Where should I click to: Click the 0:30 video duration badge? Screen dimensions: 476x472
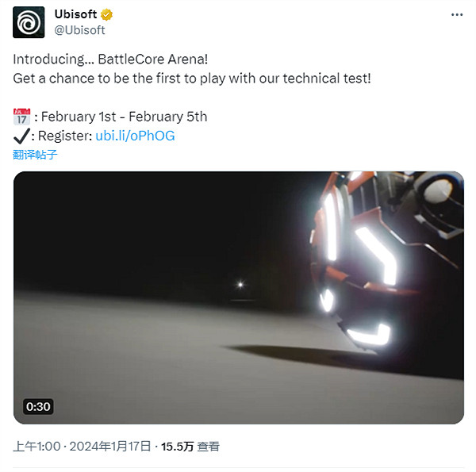(38, 407)
